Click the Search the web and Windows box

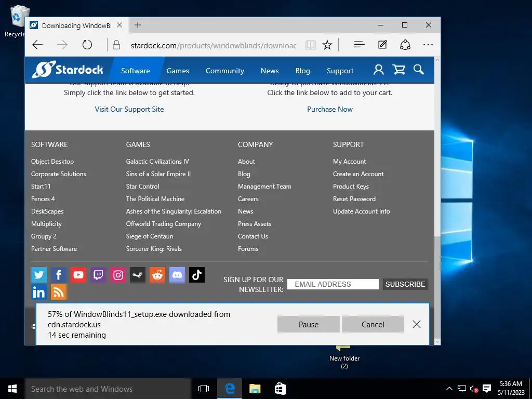click(x=108, y=389)
